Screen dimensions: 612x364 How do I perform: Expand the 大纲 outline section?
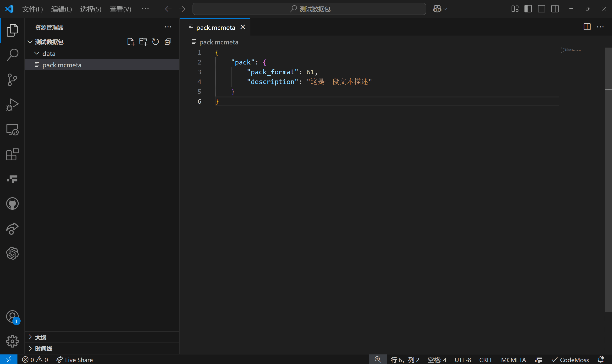pyautogui.click(x=102, y=337)
